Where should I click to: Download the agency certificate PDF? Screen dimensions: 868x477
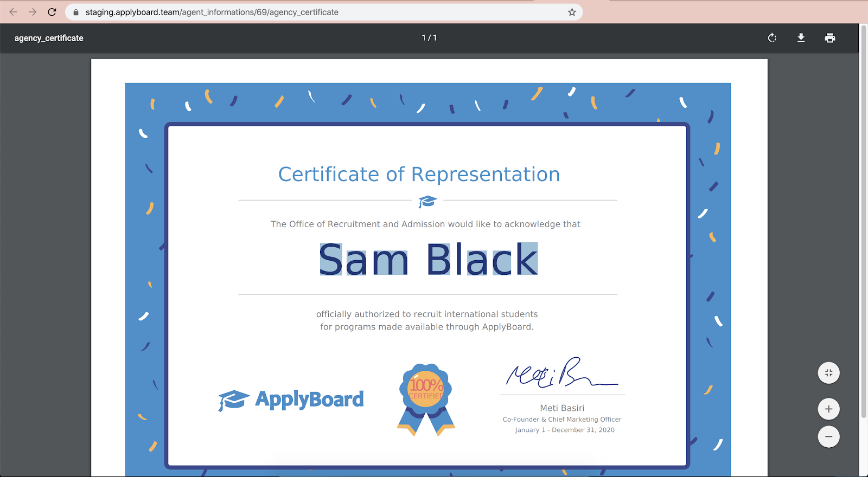click(x=801, y=38)
